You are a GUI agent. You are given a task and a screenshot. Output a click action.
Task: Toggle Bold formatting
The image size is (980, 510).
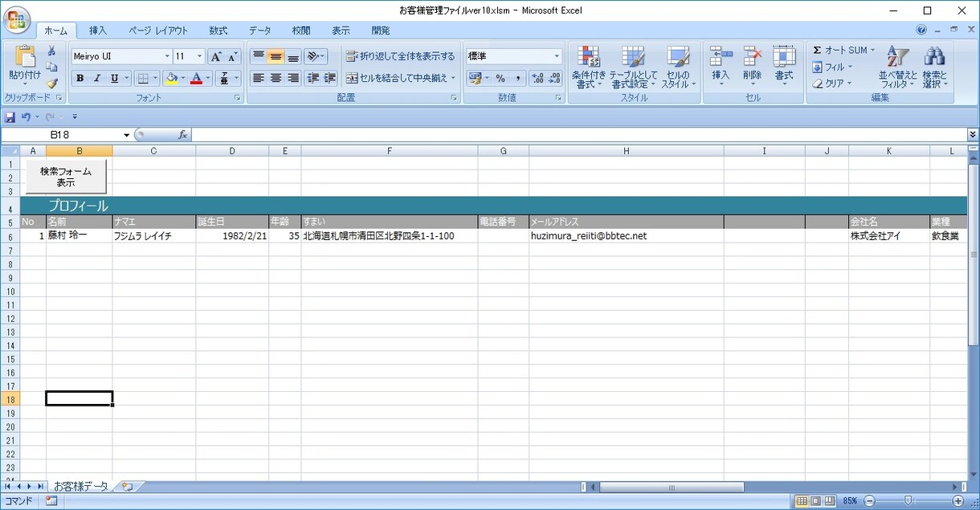tap(80, 78)
